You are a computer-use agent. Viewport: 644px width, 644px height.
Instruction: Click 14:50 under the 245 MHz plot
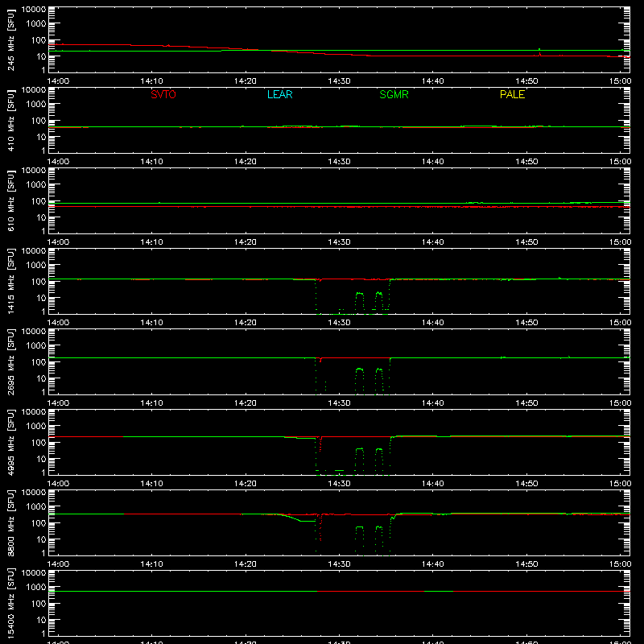(x=526, y=81)
